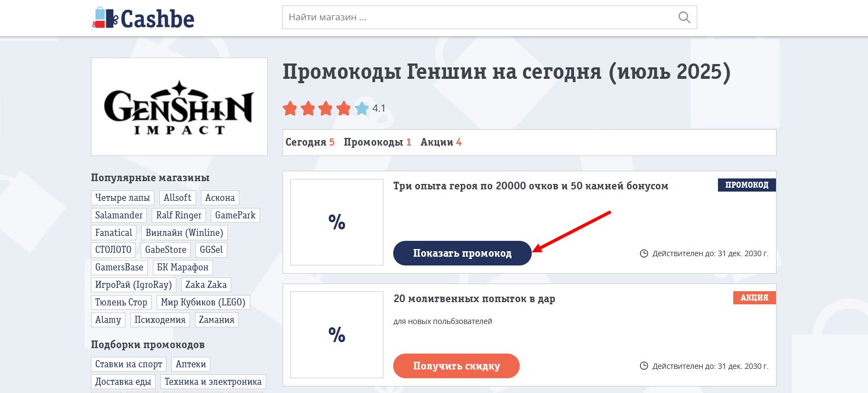Click the clock icon in the 20 prayers offer

click(644, 366)
